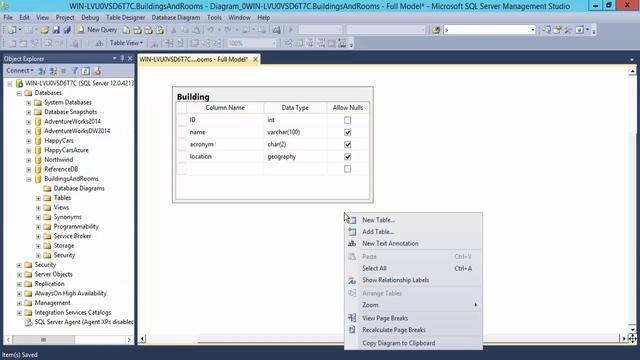Click the Save All toolbar icon
This screenshot has height=360, width=640.
tap(67, 30)
